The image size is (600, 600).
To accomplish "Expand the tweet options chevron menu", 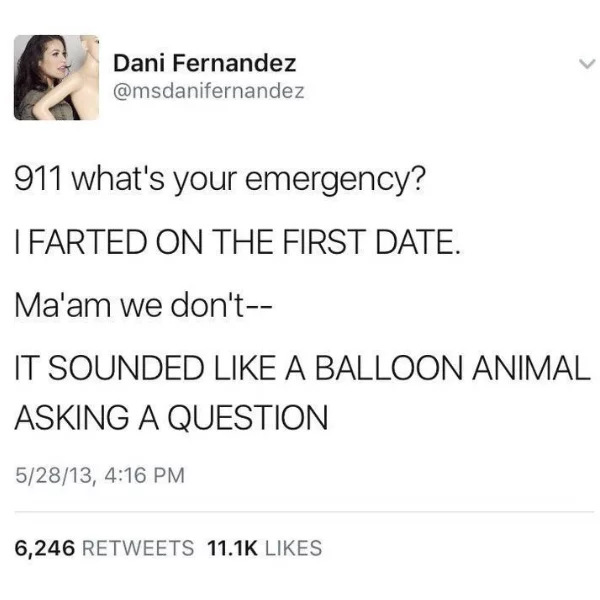I will pos(587,64).
